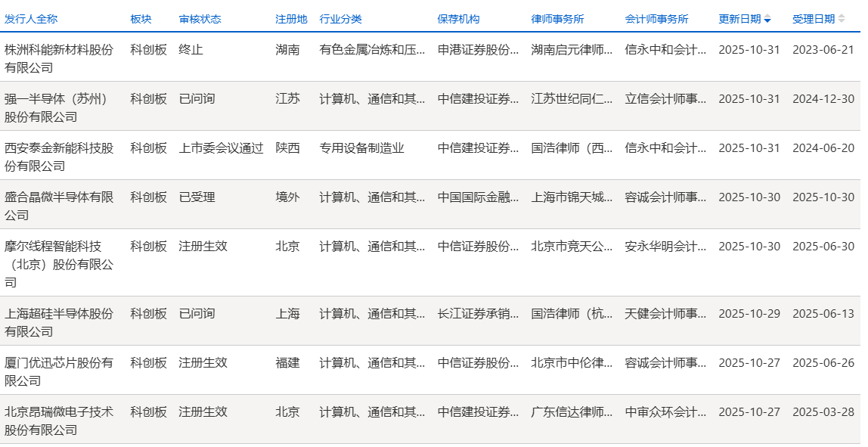Viewport: 868px width, 447px height.
Task: Open 株洲科能新材料股份有限公司 entry
Action: point(59,59)
